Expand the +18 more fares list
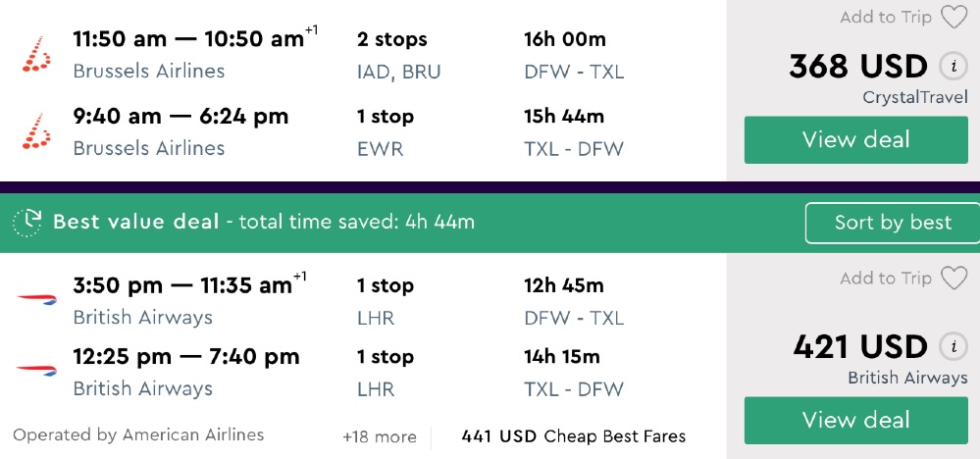This screenshot has height=459, width=980. point(379,436)
